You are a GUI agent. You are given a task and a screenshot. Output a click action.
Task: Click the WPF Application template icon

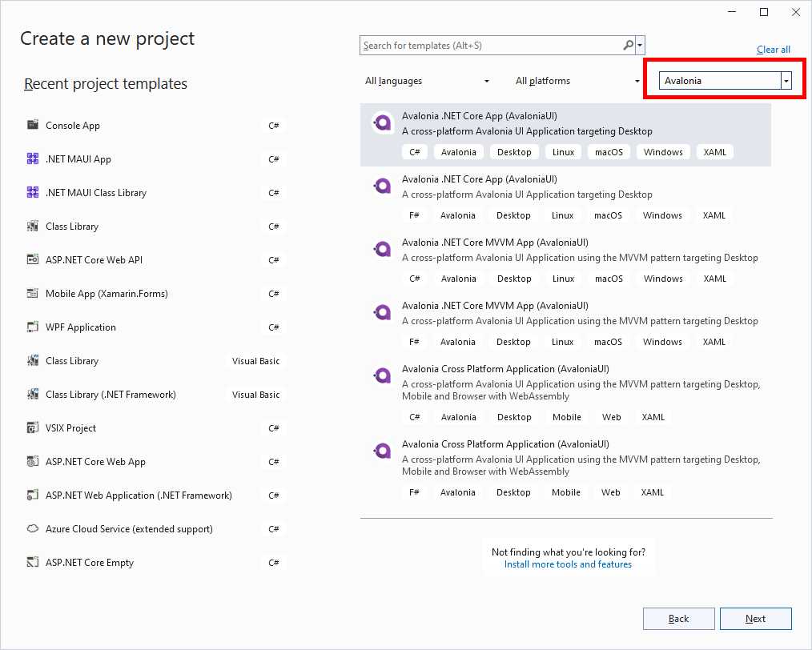pyautogui.click(x=33, y=326)
